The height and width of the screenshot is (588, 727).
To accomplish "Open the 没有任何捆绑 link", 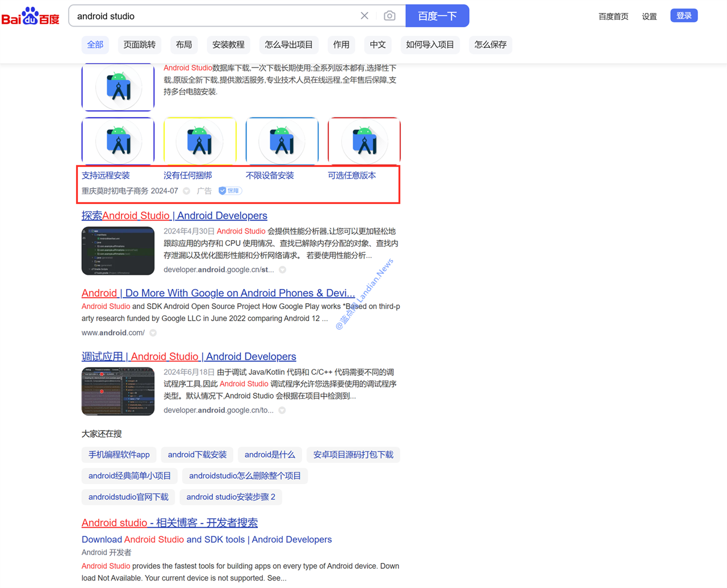I will [x=187, y=176].
